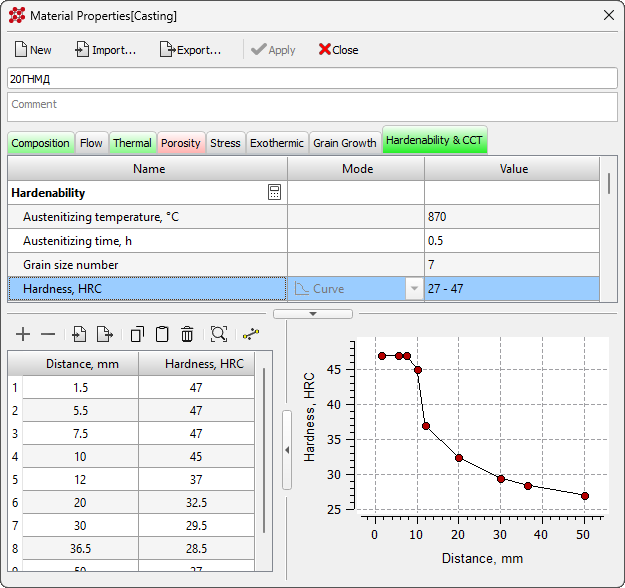Image resolution: width=625 pixels, height=588 pixels.
Task: Click the paste clipboard icon
Action: pyautogui.click(x=162, y=334)
